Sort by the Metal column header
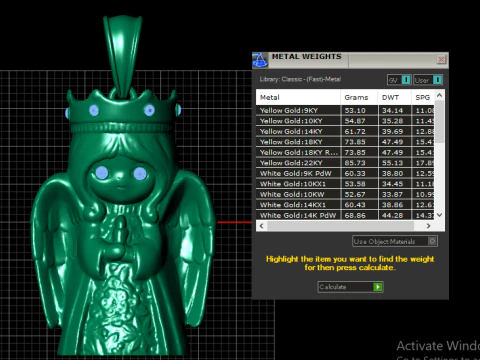This screenshot has width=480, height=360. (298, 97)
